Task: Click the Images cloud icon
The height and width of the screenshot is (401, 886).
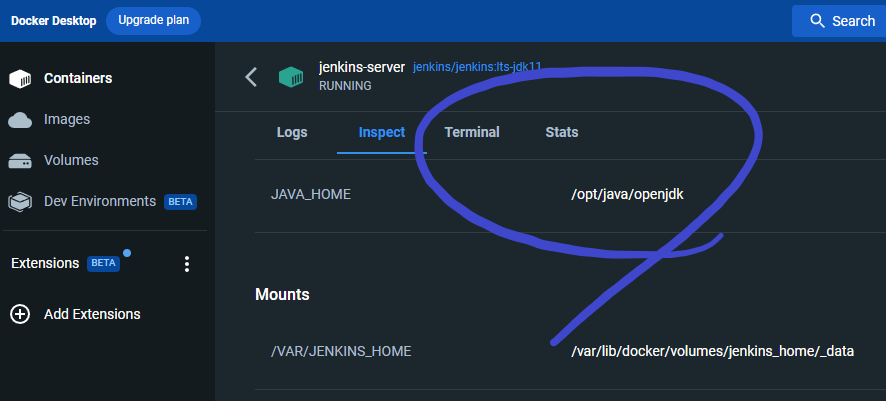Action: pyautogui.click(x=20, y=120)
